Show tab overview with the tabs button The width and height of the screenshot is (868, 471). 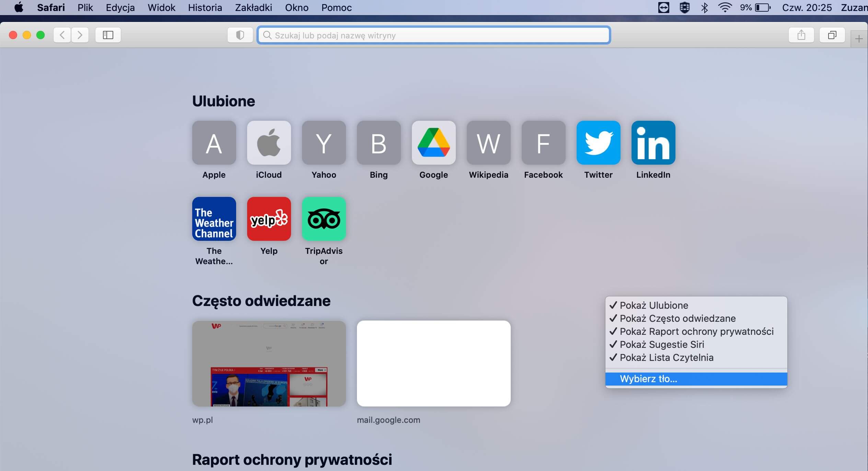pyautogui.click(x=832, y=35)
